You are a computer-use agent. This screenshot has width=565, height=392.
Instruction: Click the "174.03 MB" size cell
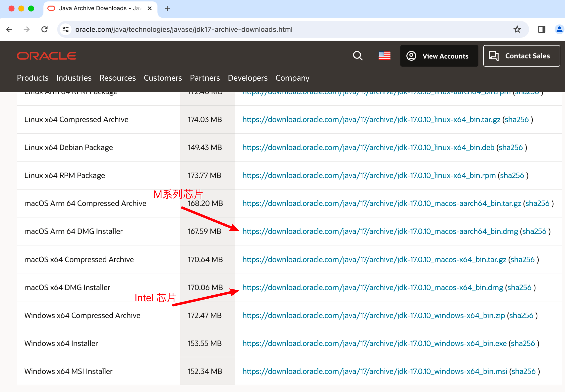pyautogui.click(x=207, y=120)
